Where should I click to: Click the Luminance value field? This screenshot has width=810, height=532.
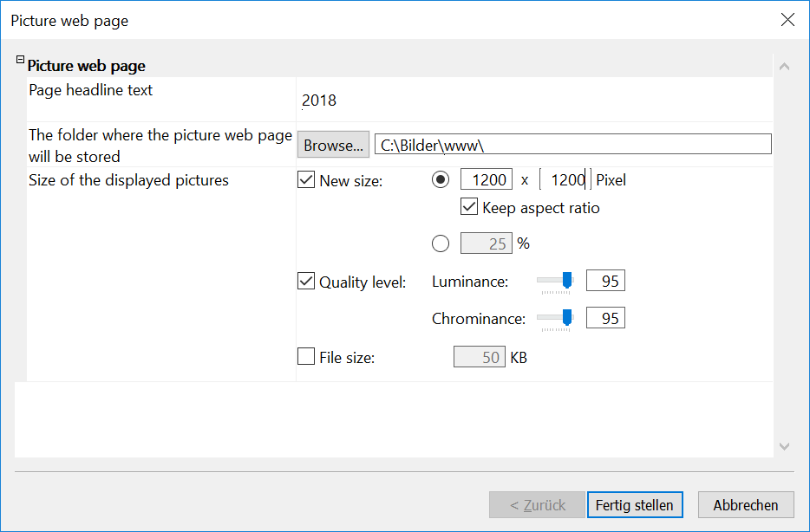pyautogui.click(x=605, y=281)
